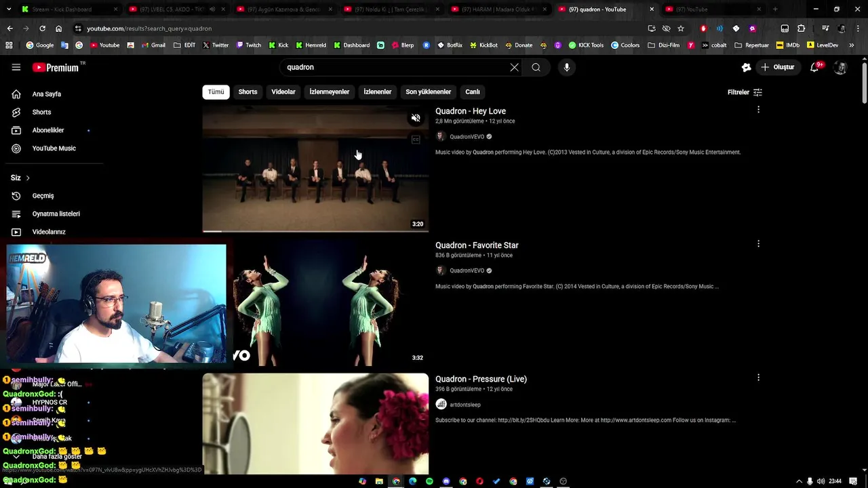The height and width of the screenshot is (488, 868).
Task: Open the EDİT bookmarks folder
Action: (184, 45)
